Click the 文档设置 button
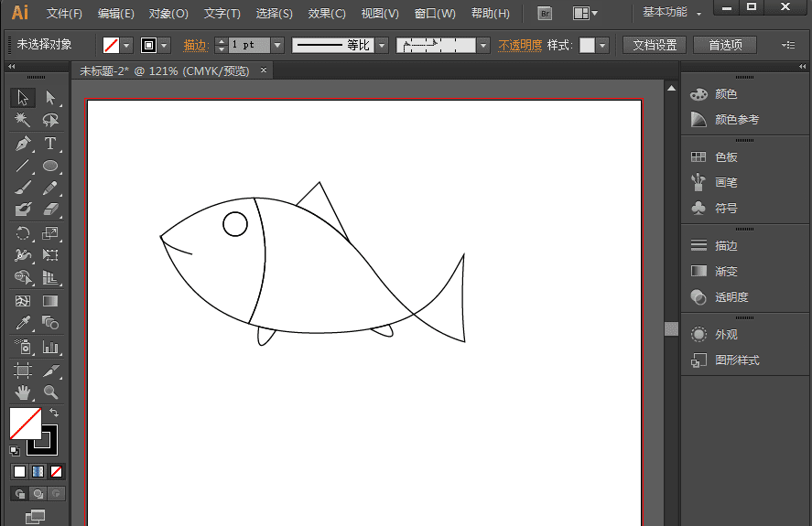 pyautogui.click(x=655, y=45)
